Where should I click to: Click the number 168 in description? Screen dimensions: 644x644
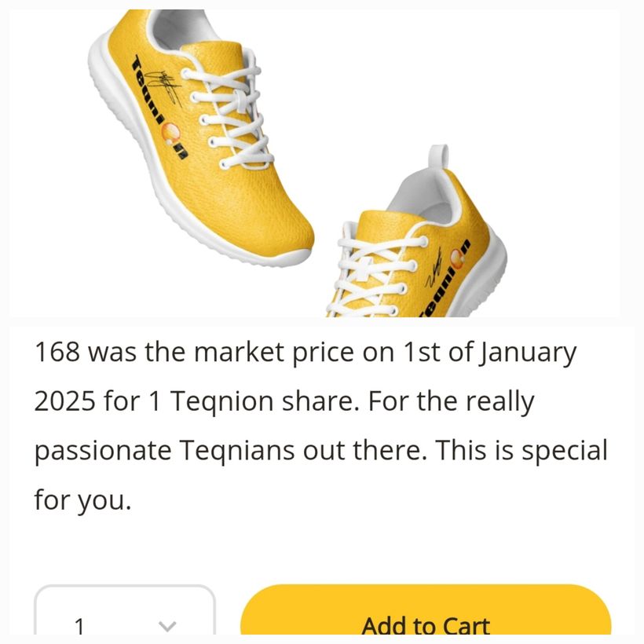[57, 353]
